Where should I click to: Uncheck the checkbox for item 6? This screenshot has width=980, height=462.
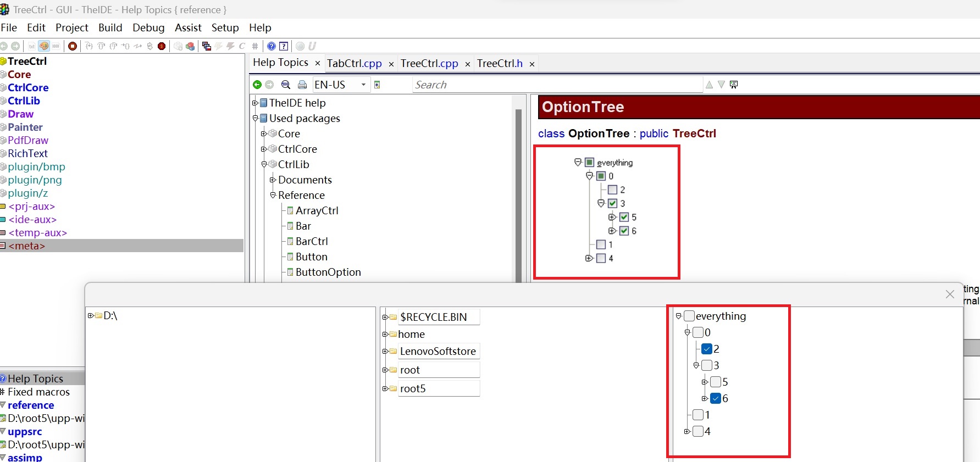coord(715,398)
